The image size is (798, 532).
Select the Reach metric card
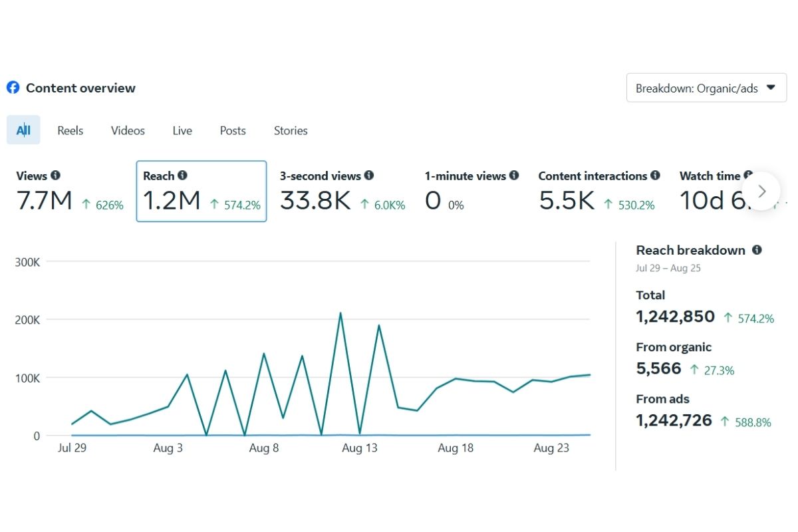pos(201,191)
